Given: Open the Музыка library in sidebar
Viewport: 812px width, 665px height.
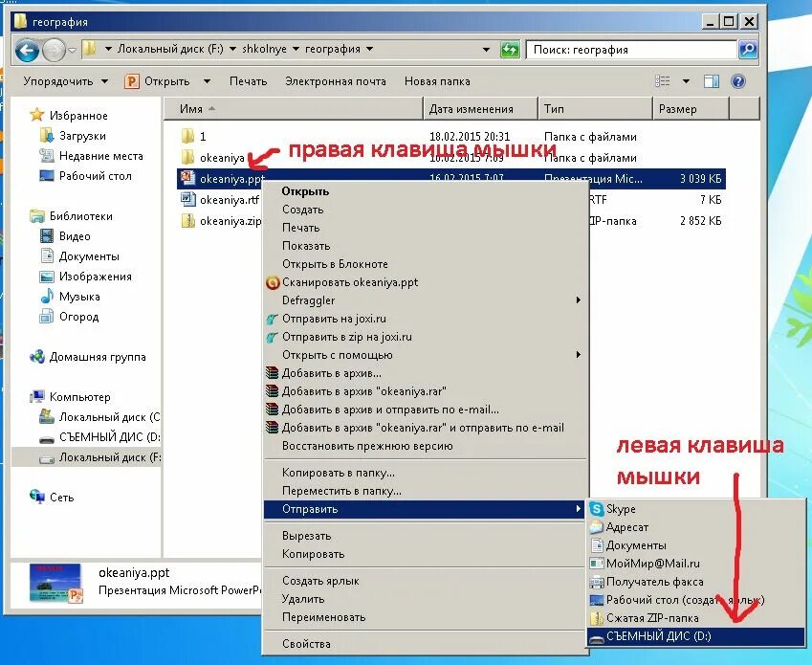Looking at the screenshot, I should point(79,297).
